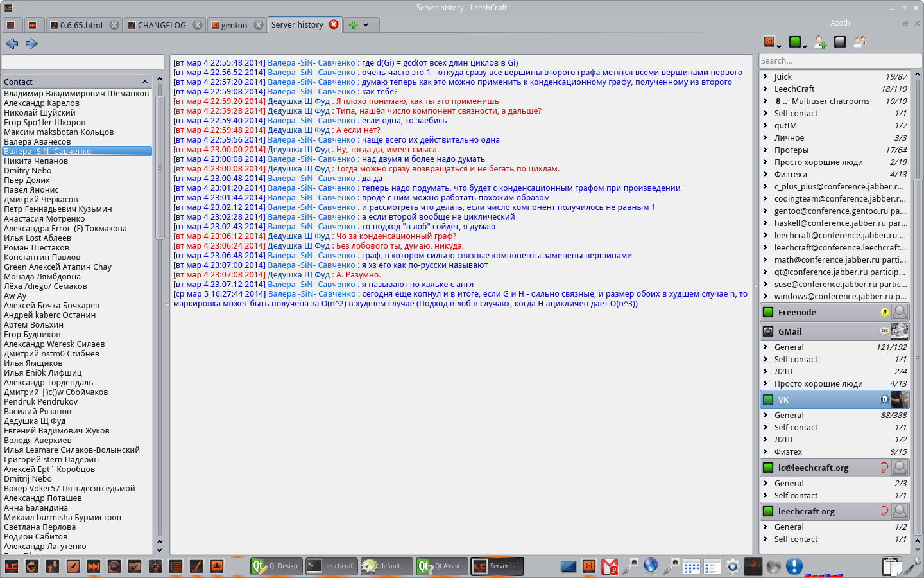Close the Server history tab
Image resolution: width=924 pixels, height=578 pixels.
click(334, 24)
